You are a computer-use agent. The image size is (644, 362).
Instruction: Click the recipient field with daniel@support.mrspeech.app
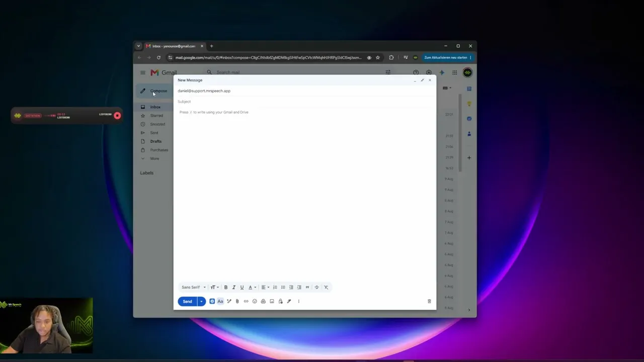click(x=304, y=91)
